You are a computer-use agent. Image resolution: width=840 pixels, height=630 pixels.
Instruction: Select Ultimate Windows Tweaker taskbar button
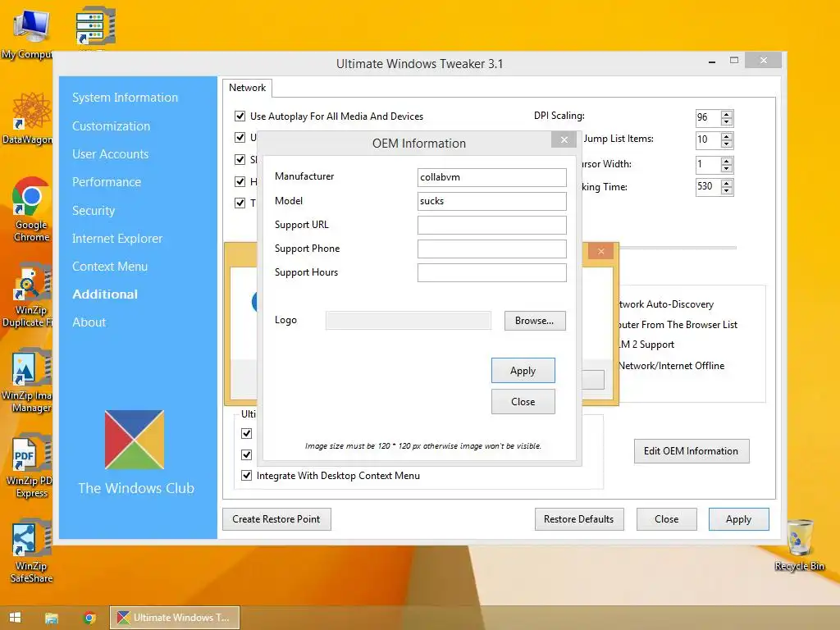coord(175,618)
